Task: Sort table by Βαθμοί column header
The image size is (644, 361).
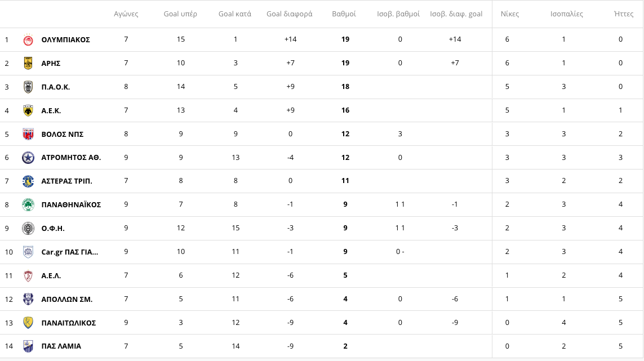Action: [344, 14]
